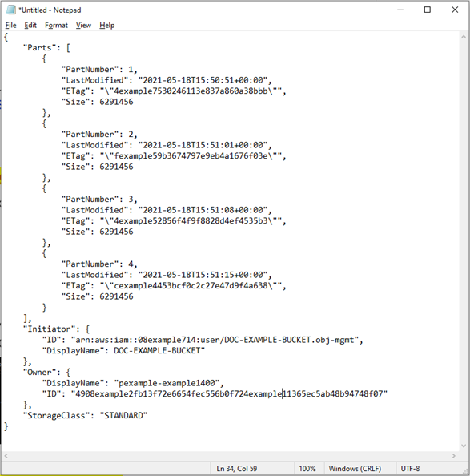Click the DisplayName pexample-example1400 line

(133, 383)
